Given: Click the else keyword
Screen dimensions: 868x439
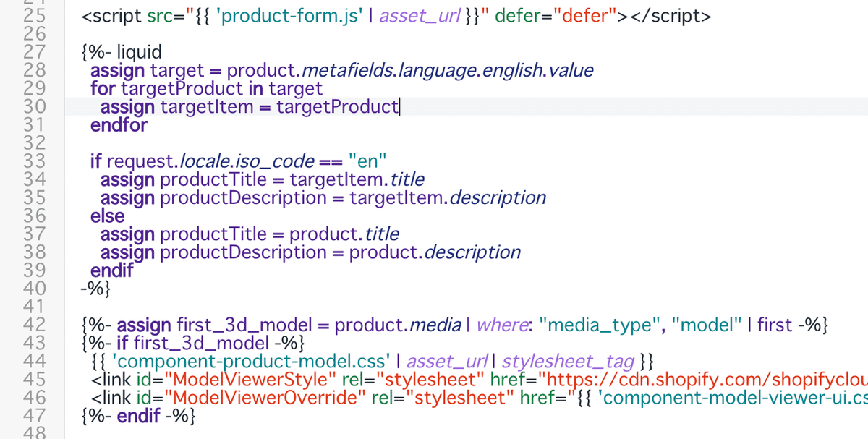Looking at the screenshot, I should (107, 216).
